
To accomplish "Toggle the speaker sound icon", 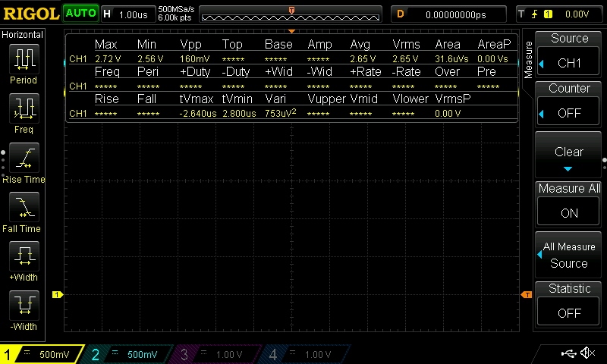I will coord(587,353).
